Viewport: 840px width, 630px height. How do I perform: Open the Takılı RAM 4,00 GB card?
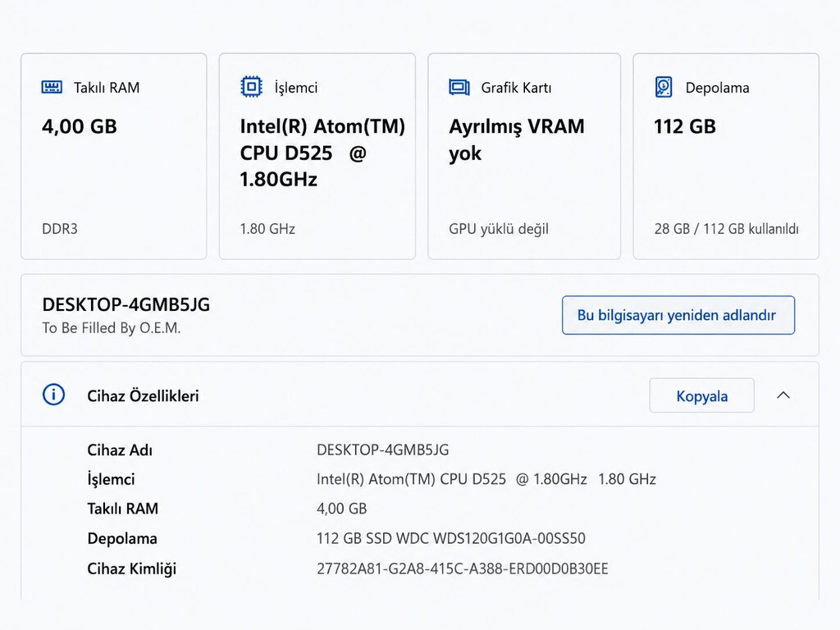point(113,156)
